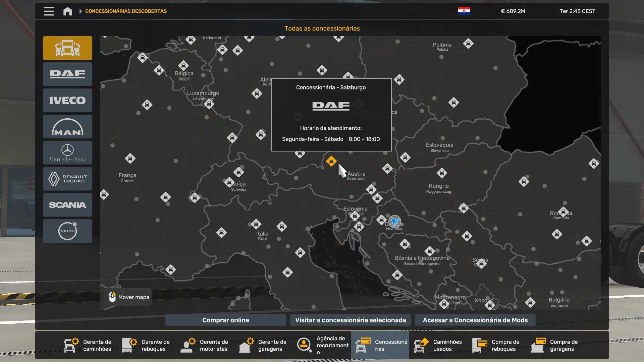This screenshot has width=644, height=362.
Task: Click the Comprar online button
Action: [x=225, y=320]
